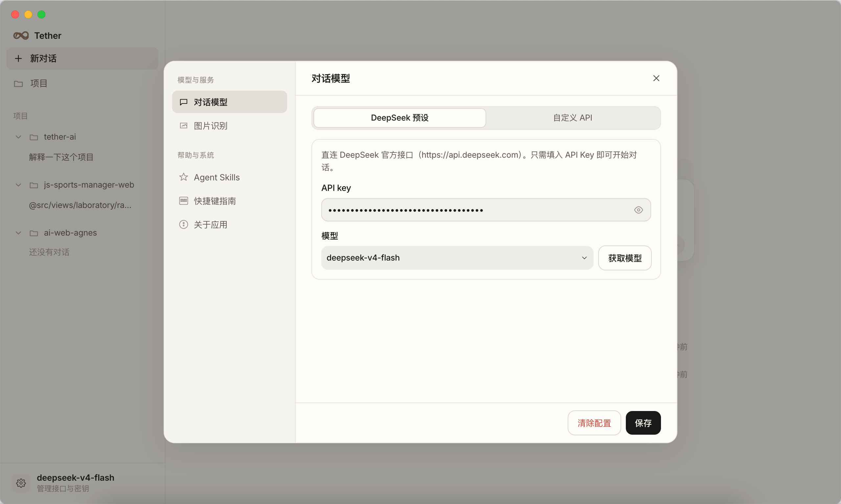Click the plus icon beside 新对话
Viewport: 841px width, 504px height.
point(18,58)
